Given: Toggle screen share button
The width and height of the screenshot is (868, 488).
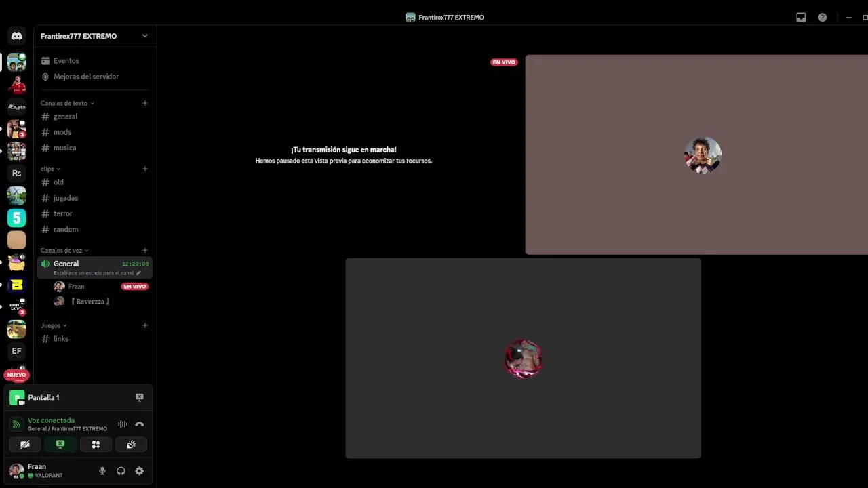Looking at the screenshot, I should point(60,445).
